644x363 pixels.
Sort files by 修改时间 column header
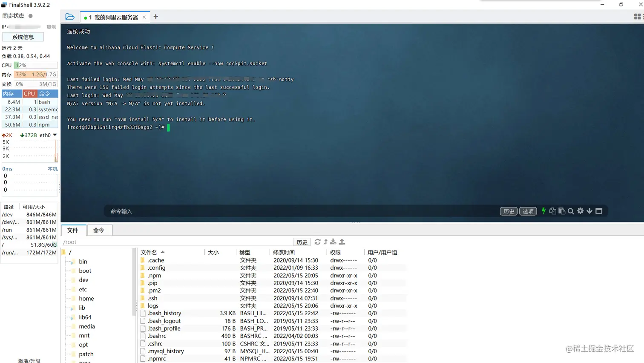tap(298, 252)
